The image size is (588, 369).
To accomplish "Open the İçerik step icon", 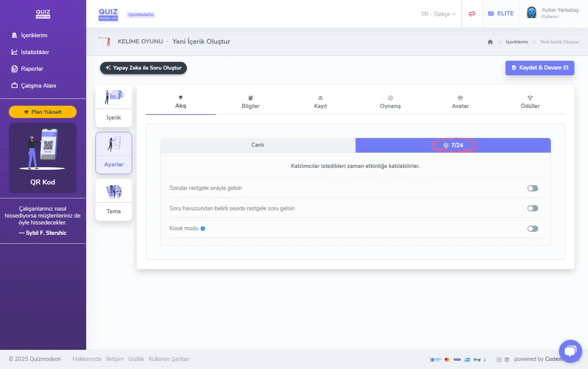I will [114, 98].
